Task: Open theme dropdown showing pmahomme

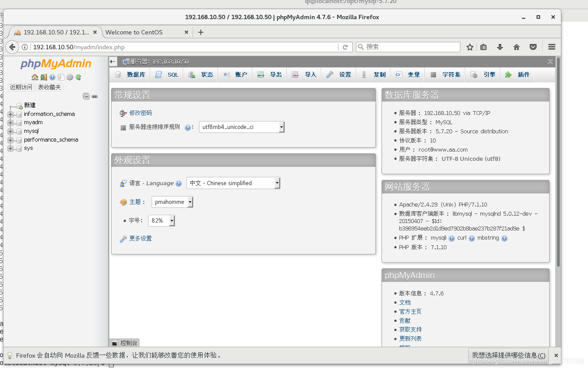Action: point(172,202)
